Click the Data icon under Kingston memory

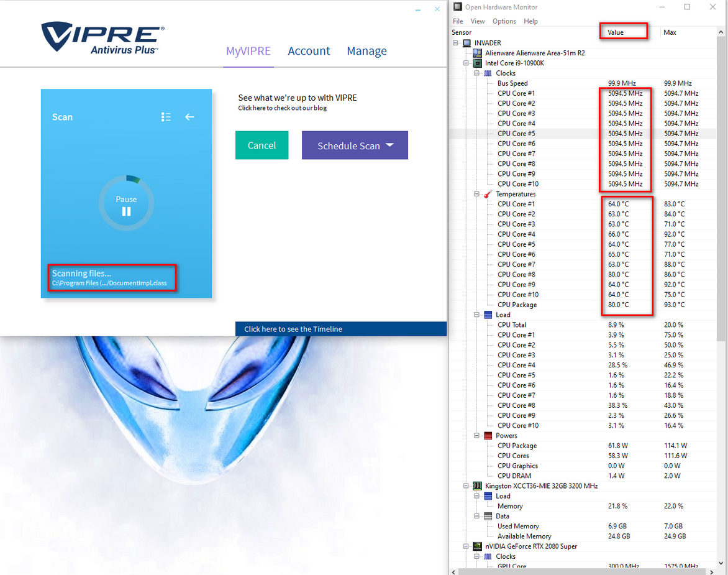tap(488, 516)
